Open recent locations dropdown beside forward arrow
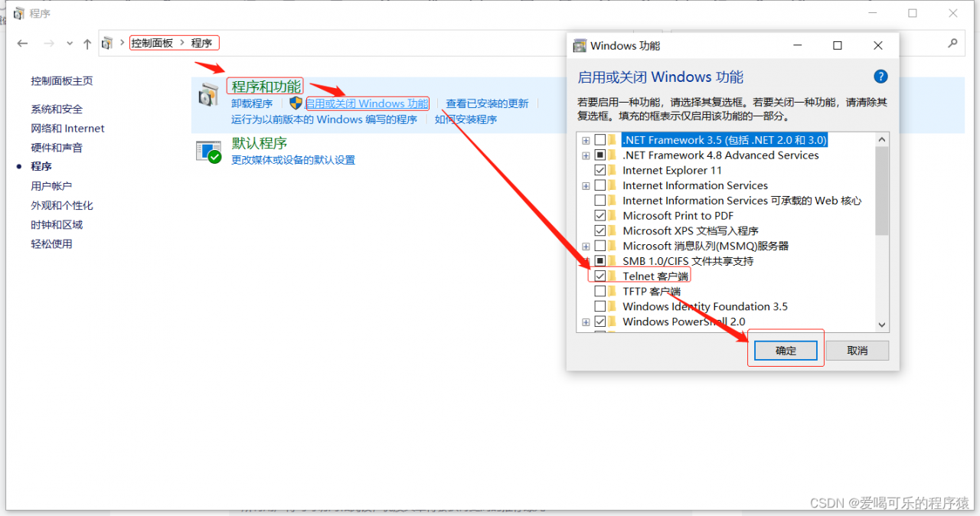Image resolution: width=980 pixels, height=516 pixels. tap(70, 44)
